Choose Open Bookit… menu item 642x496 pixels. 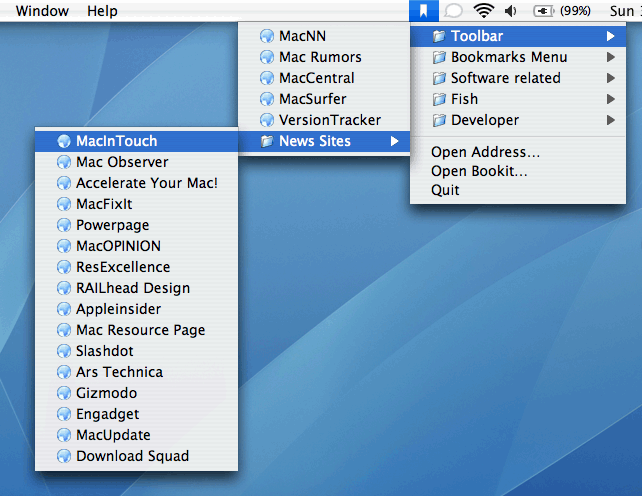point(518,171)
